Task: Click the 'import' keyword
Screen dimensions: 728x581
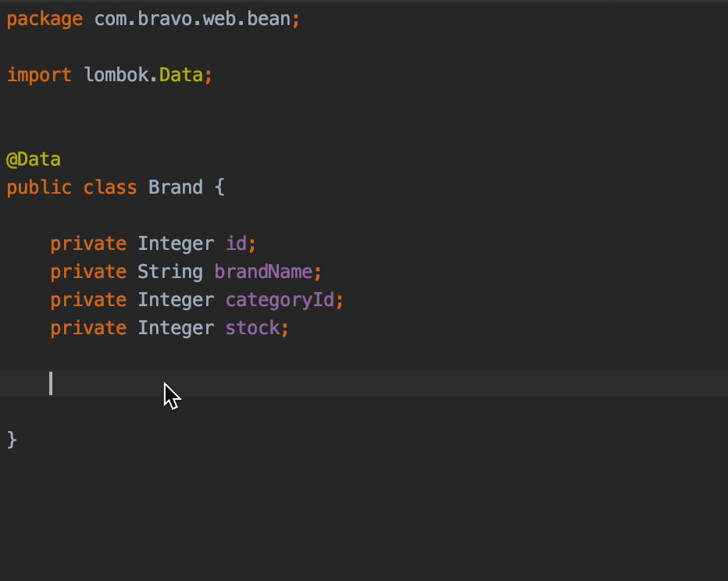Action: (40, 75)
